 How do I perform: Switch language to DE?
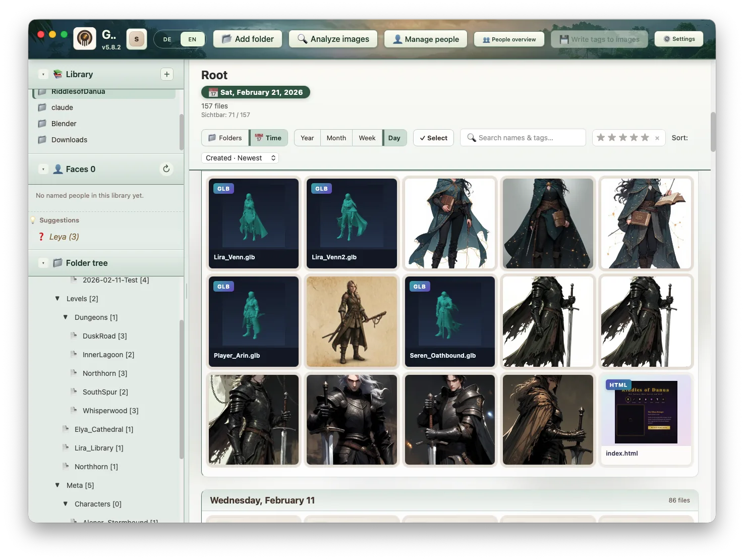pos(167,39)
